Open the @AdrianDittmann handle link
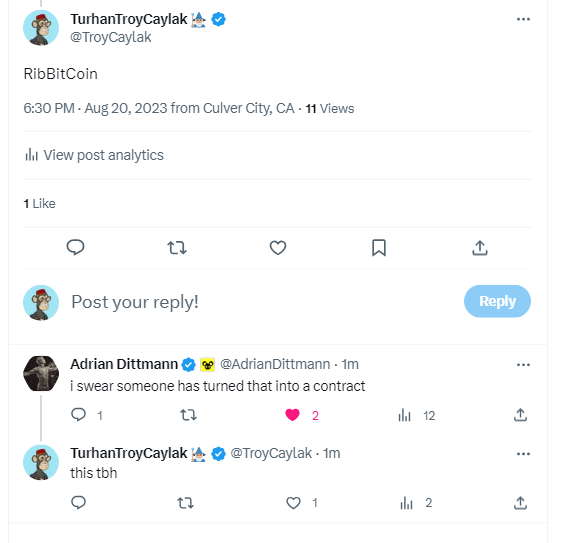562x543 pixels. 275,364
